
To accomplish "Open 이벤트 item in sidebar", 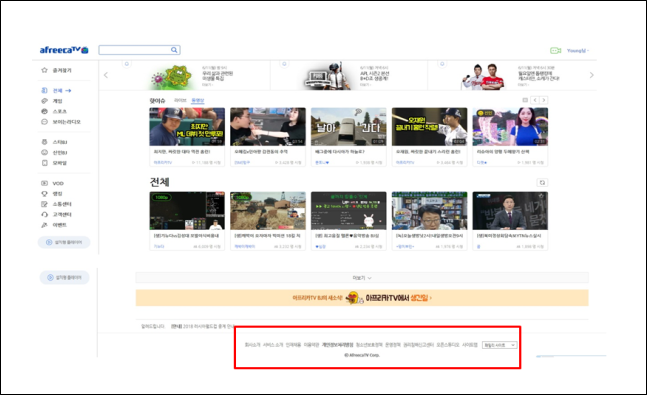I will click(54, 225).
